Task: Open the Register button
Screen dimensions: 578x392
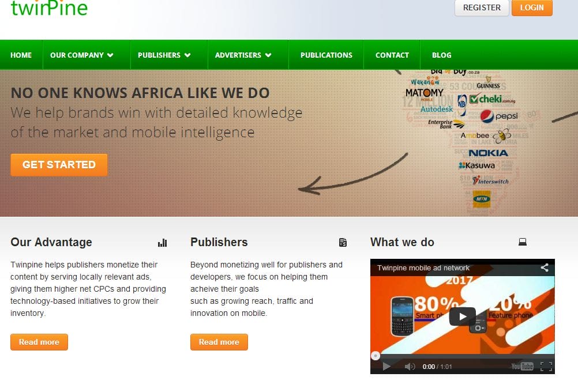Action: point(482,7)
